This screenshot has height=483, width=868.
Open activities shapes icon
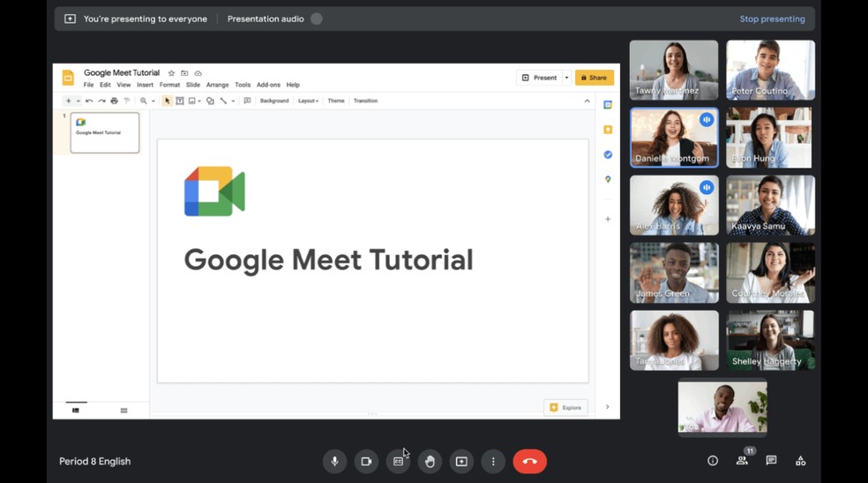click(x=800, y=461)
